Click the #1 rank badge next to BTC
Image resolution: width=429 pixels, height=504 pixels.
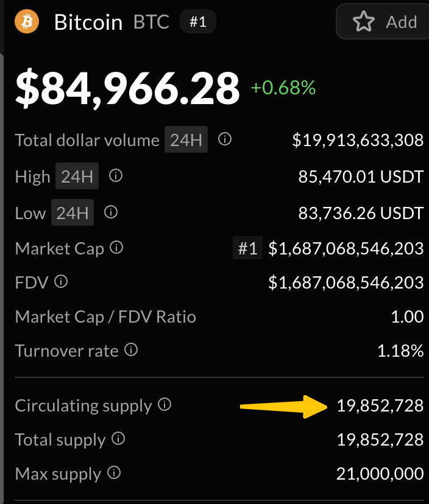(198, 23)
